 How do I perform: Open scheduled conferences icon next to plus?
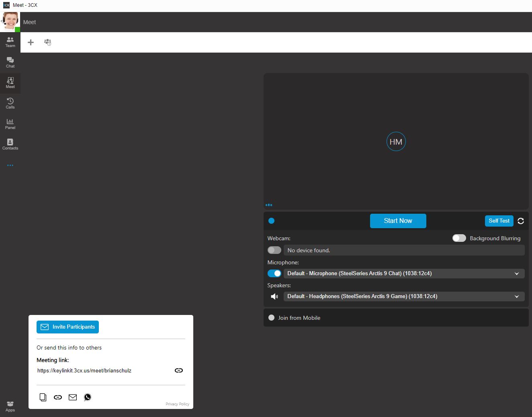pyautogui.click(x=47, y=42)
